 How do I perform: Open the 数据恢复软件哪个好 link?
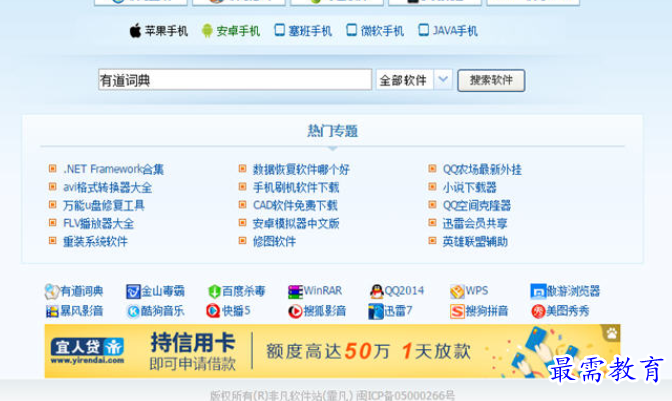point(301,169)
